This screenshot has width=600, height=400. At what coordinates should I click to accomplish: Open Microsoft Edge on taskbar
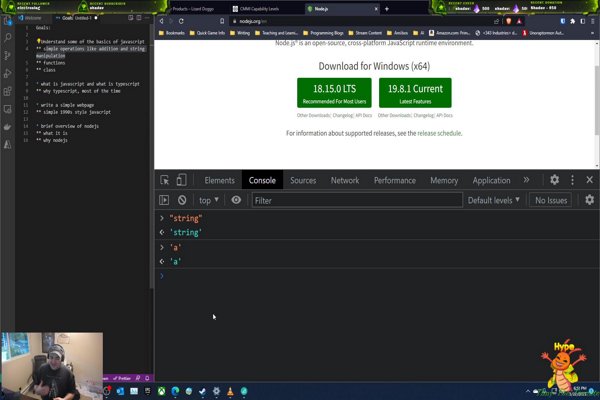point(175,391)
